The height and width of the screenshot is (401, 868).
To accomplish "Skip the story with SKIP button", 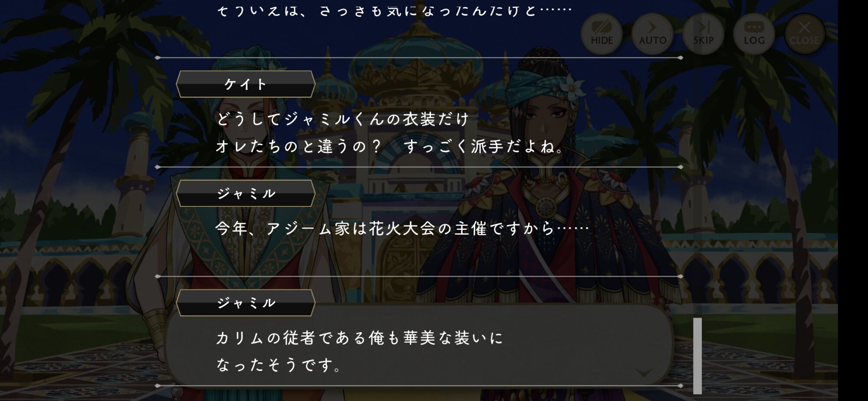I will tap(703, 33).
